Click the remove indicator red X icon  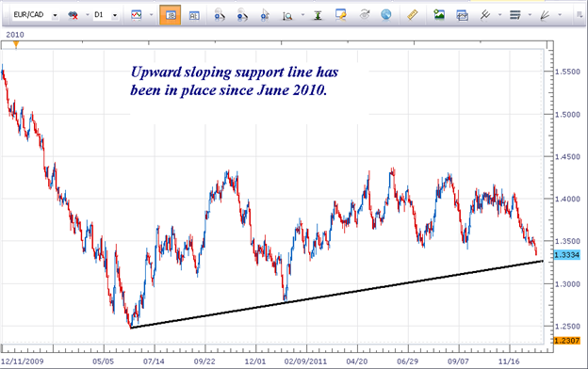[73, 15]
